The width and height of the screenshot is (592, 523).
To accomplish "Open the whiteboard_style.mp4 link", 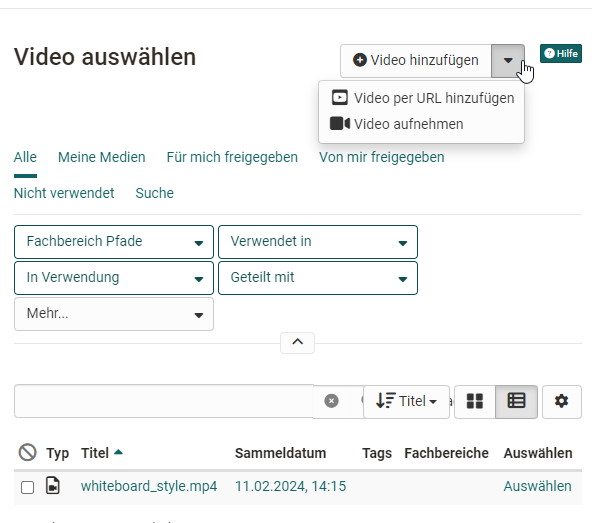I will coord(149,486).
